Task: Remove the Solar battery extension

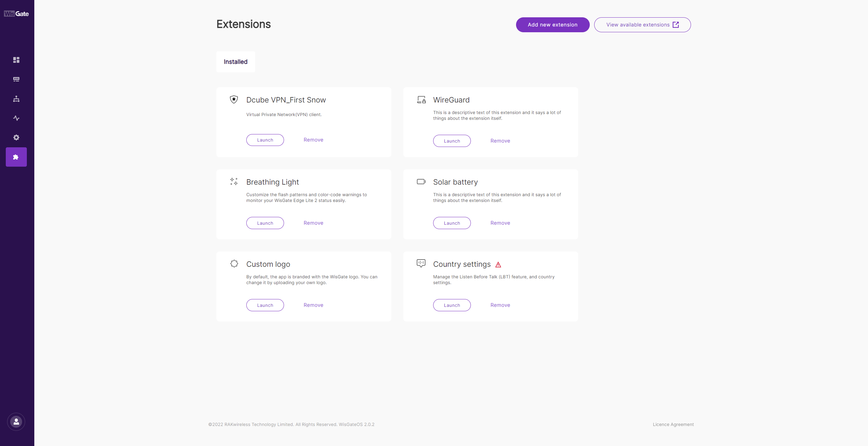Action: [x=500, y=223]
